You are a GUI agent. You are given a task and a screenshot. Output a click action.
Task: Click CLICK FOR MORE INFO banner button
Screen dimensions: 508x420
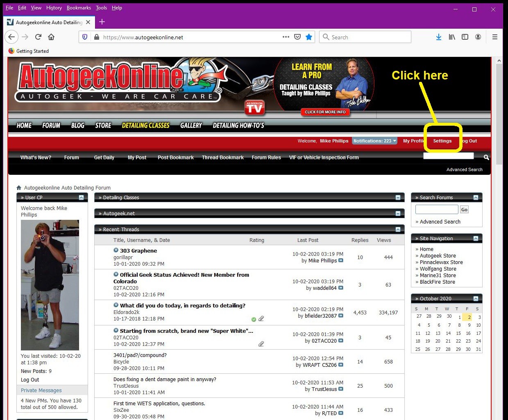[325, 112]
